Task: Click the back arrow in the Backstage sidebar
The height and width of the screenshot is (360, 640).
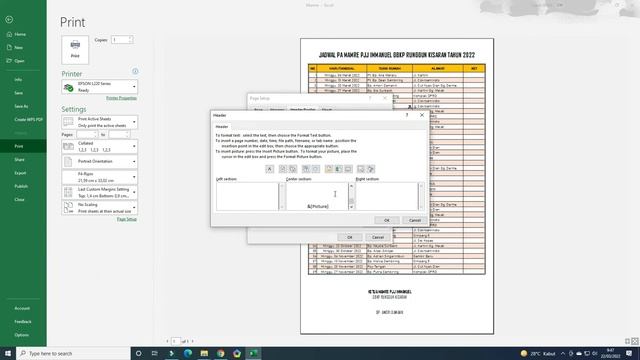Action: 9,20
